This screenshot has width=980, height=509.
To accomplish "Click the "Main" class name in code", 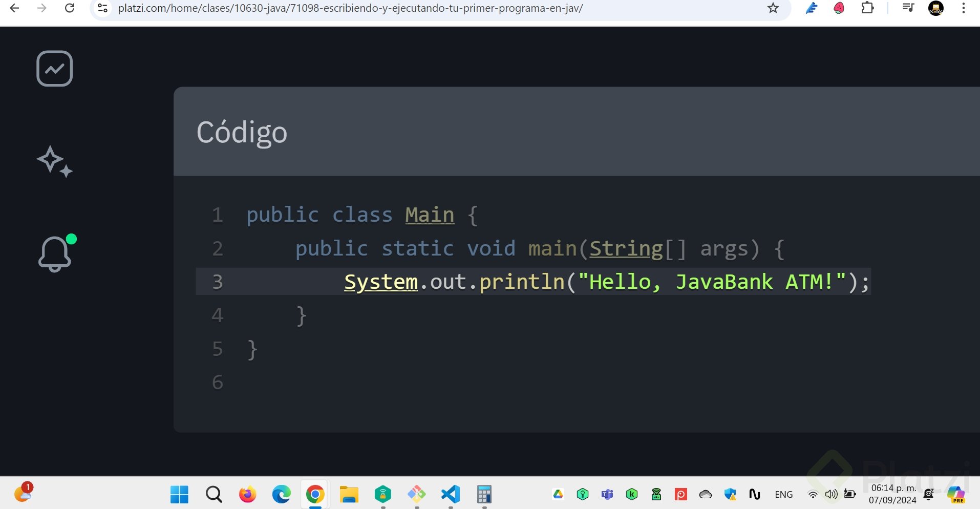I will [430, 215].
